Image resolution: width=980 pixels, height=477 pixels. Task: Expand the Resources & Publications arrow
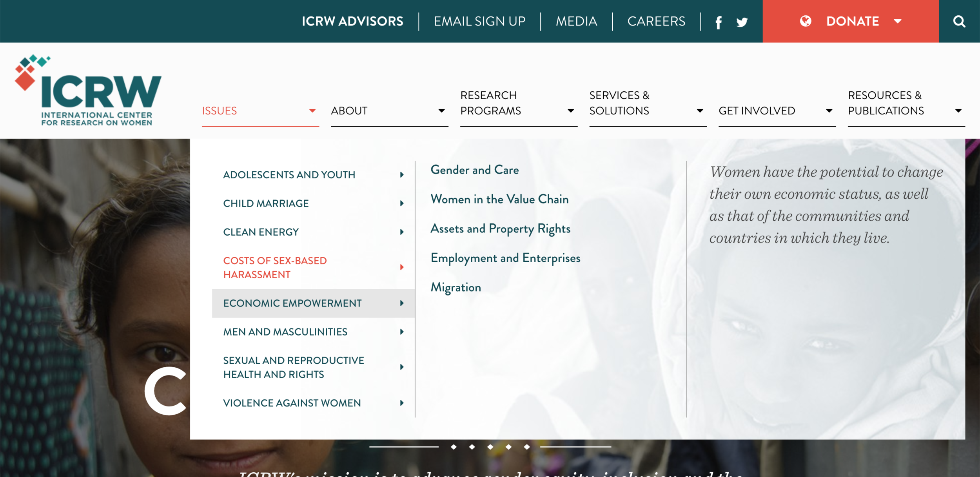point(958,111)
